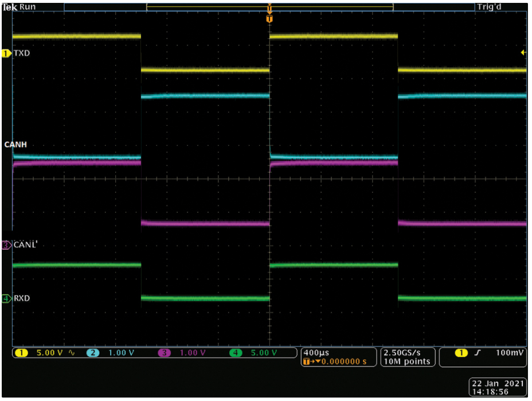The image size is (532, 401).
Task: Click the 0.000000 s trigger delay readout
Action: point(344,361)
